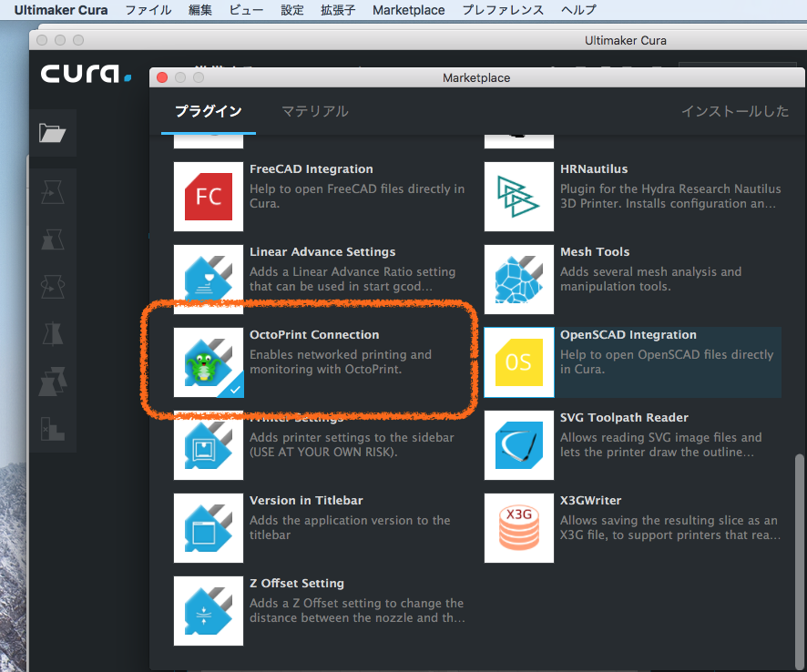Select the Linear Advance Settings plugin icon
The width and height of the screenshot is (807, 672).
click(x=209, y=280)
